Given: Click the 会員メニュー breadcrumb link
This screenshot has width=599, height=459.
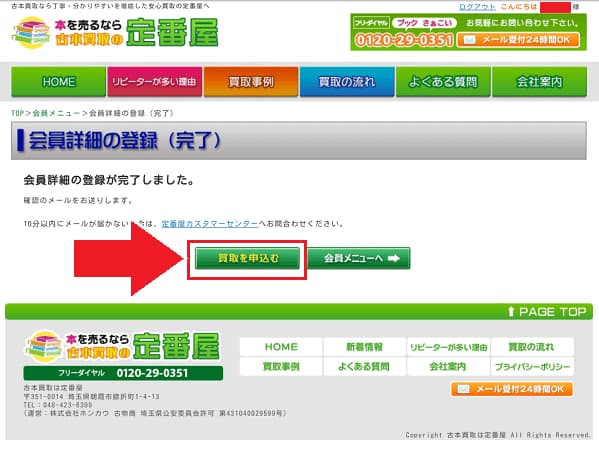Looking at the screenshot, I should (x=56, y=113).
